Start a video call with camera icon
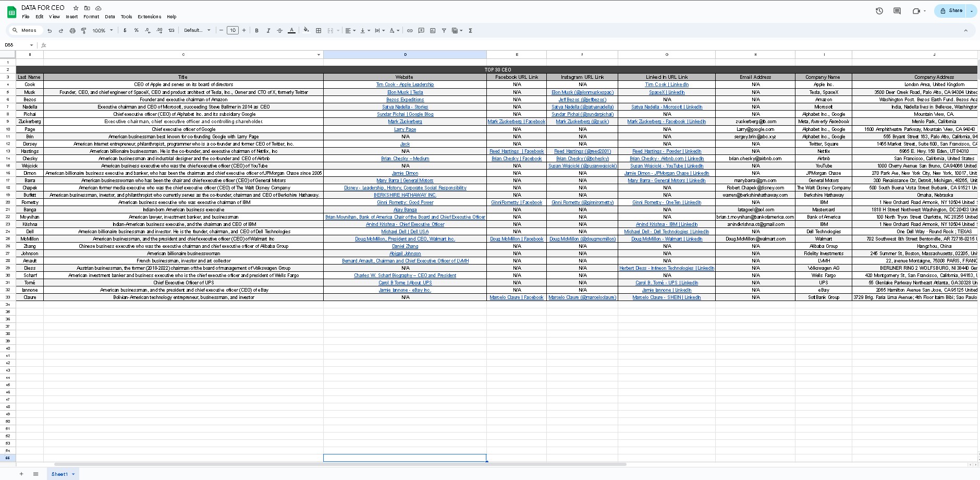Viewport: 980px width, 480px height. (x=916, y=11)
